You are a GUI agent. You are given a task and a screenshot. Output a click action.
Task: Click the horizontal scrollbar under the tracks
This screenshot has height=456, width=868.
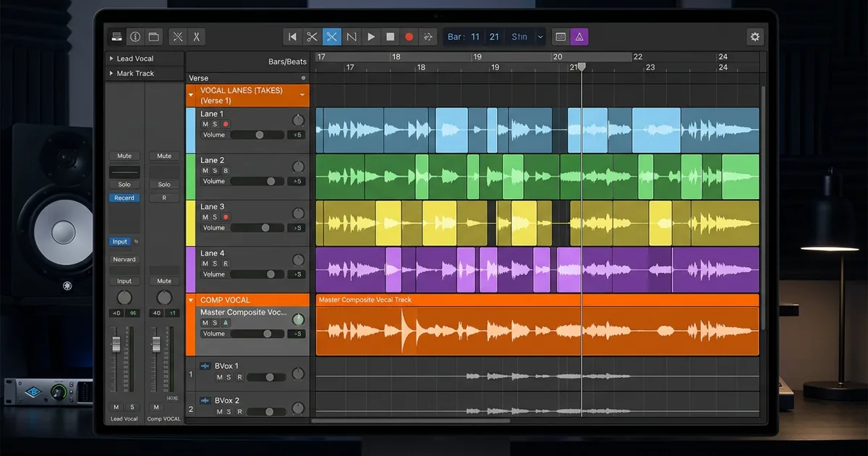pyautogui.click(x=410, y=421)
